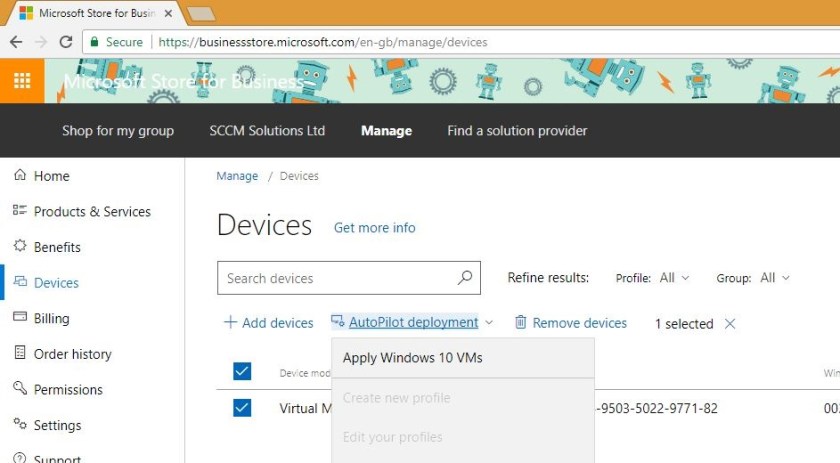Screen dimensions: 840x463
Task: Click the Refine results: label
Action: 548,278
